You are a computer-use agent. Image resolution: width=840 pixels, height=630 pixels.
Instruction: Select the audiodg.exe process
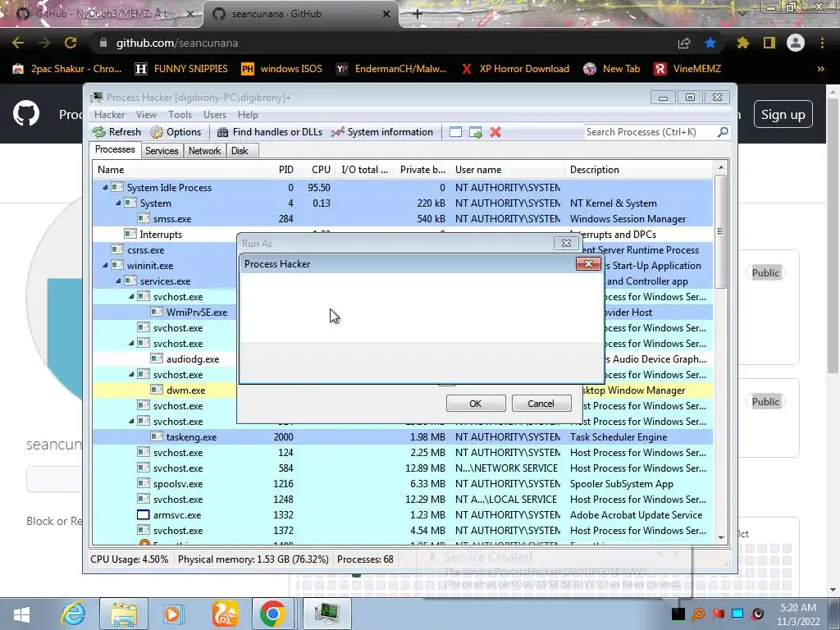tap(164, 359)
